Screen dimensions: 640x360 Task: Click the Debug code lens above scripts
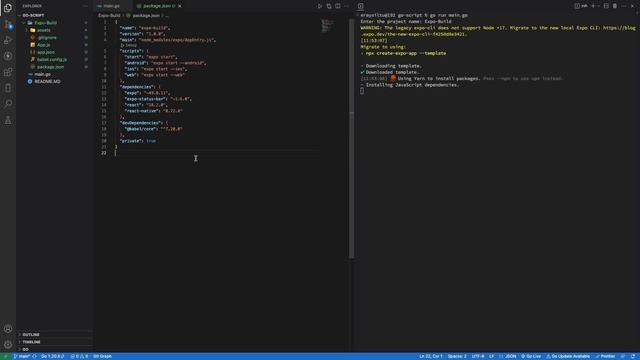coord(131,45)
